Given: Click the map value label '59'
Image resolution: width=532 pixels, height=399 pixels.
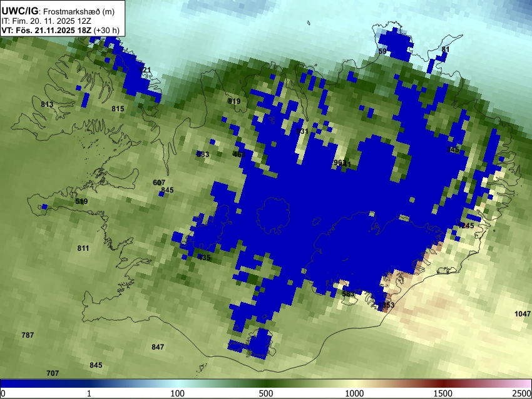Looking at the screenshot, I should pos(382,51).
